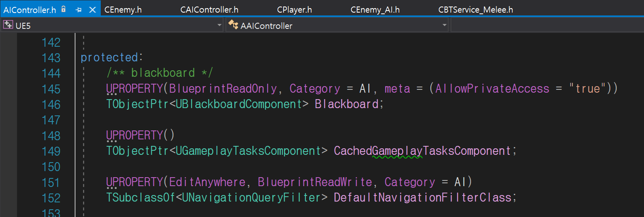This screenshot has width=644, height=217.
Task: Select the AIController.h tab
Action: (x=30, y=10)
